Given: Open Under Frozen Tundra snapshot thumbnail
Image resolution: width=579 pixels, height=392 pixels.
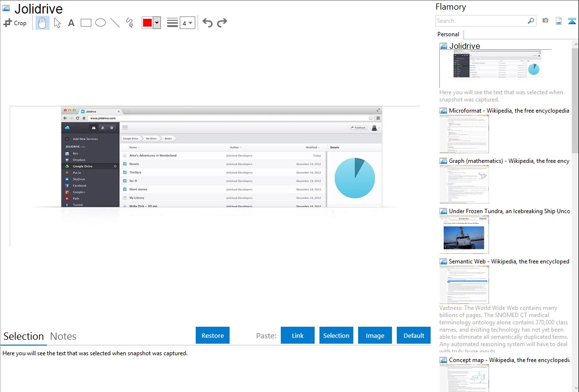Looking at the screenshot, I should (x=464, y=234).
